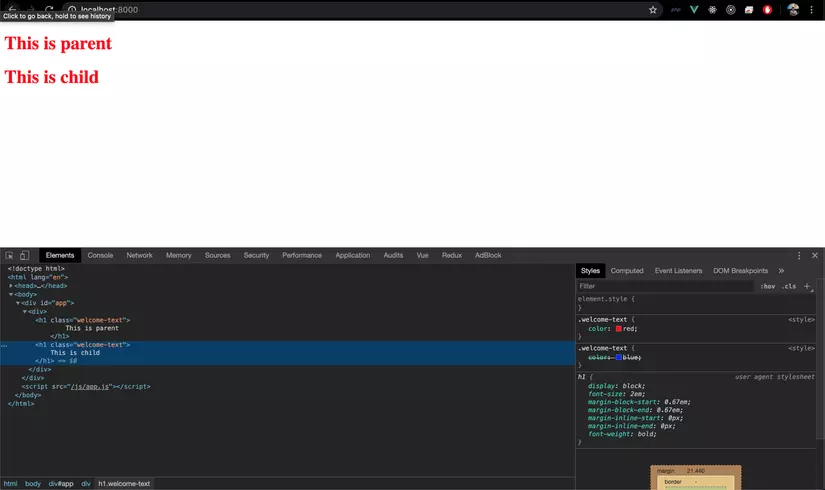Open the red AdBlock extension icon

767,9
